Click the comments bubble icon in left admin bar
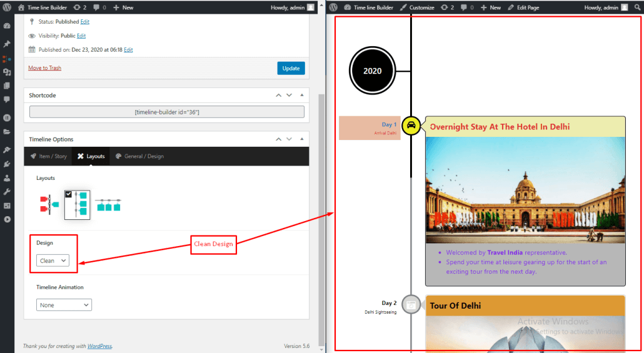 tap(96, 7)
